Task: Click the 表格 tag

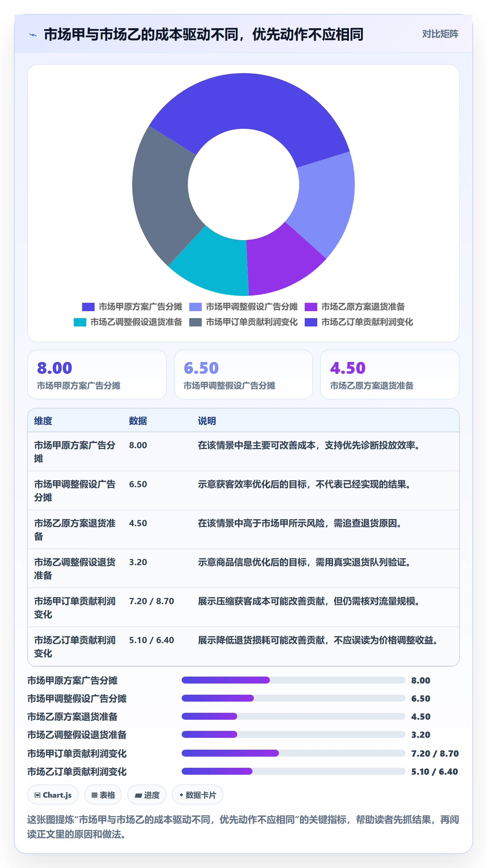Action: 103,795
